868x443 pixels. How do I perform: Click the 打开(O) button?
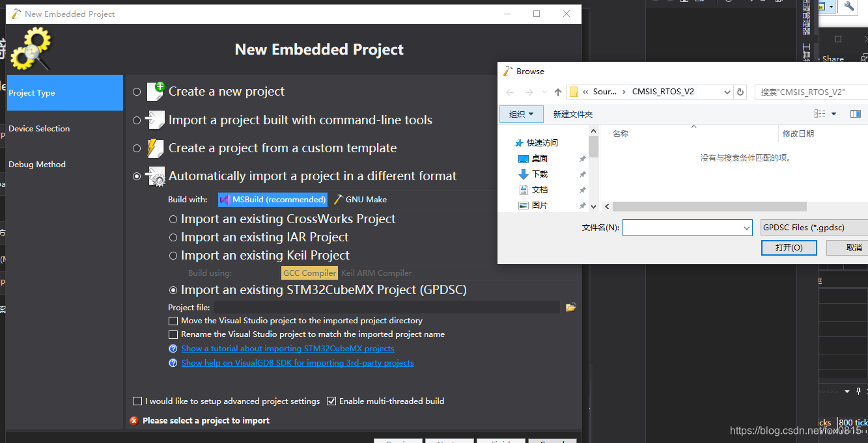[x=789, y=248]
